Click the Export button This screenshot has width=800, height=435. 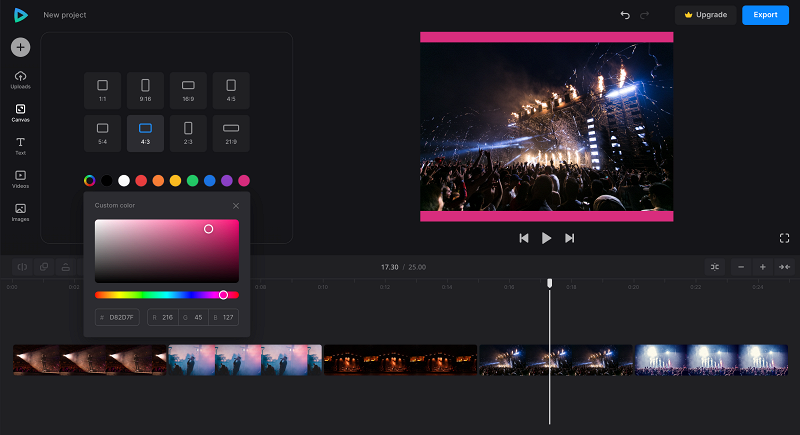coord(765,15)
